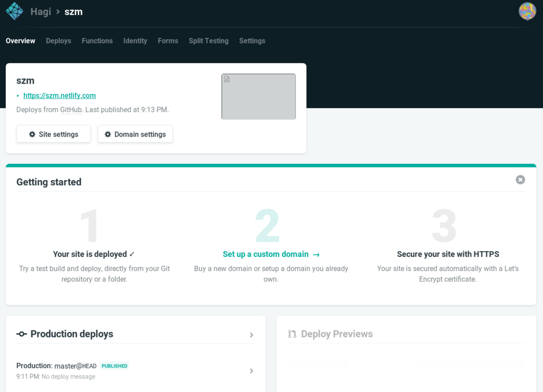Open the Settings tab
This screenshot has height=392, width=543.
click(252, 41)
